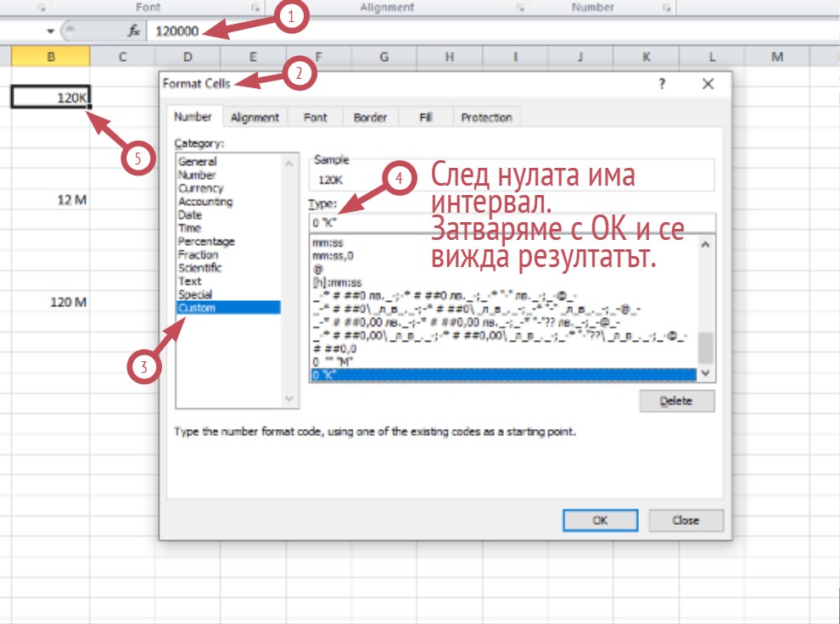This screenshot has height=624, width=840.
Task: Click the Help question mark in Format Cells
Action: [x=662, y=84]
